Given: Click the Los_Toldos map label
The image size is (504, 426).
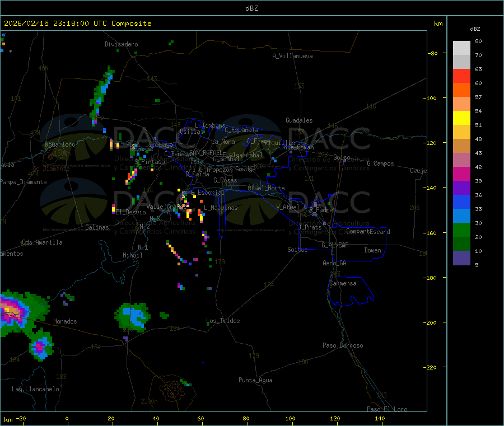Looking at the screenshot, I should pos(223,321).
